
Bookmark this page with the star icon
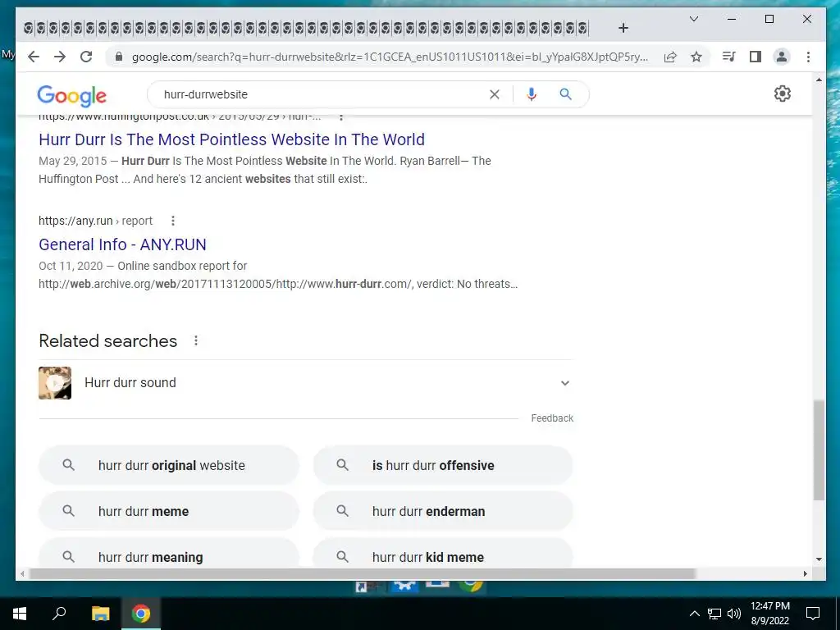696,57
